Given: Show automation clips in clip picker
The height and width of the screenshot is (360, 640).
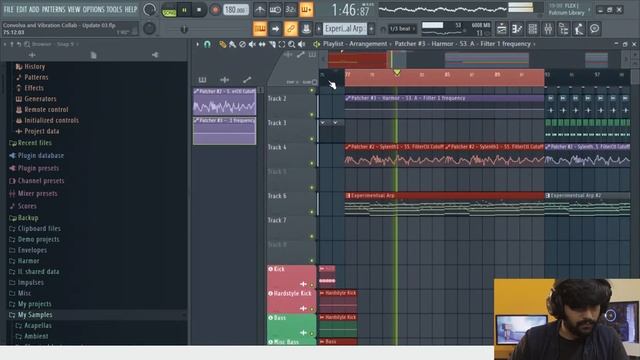Looking at the screenshot, I should 247,80.
